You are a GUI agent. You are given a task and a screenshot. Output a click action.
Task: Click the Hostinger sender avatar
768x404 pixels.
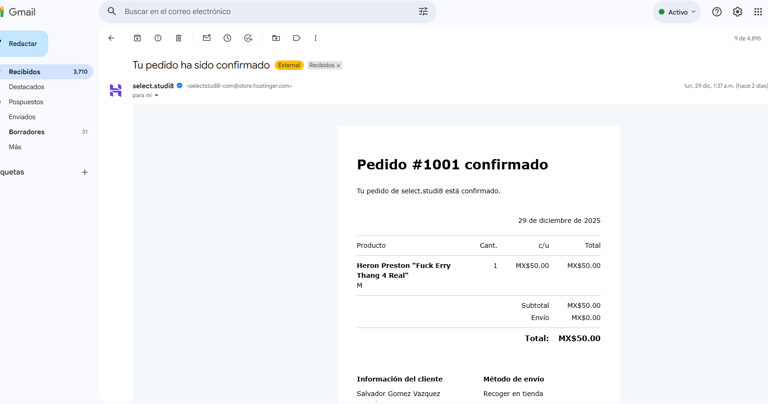(x=116, y=90)
